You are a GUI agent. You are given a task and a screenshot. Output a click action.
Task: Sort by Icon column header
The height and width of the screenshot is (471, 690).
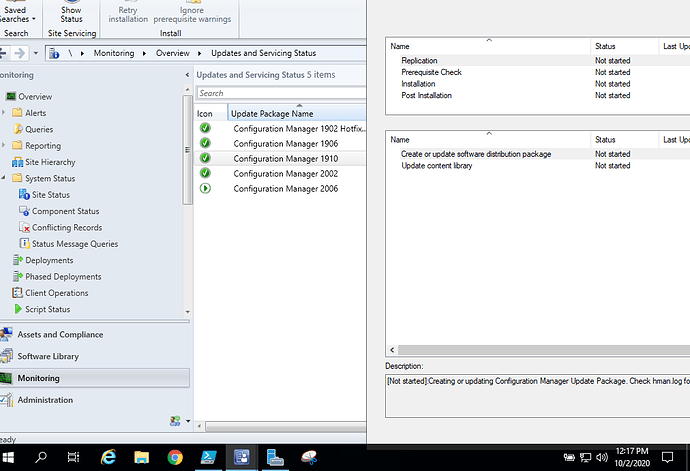pyautogui.click(x=211, y=114)
